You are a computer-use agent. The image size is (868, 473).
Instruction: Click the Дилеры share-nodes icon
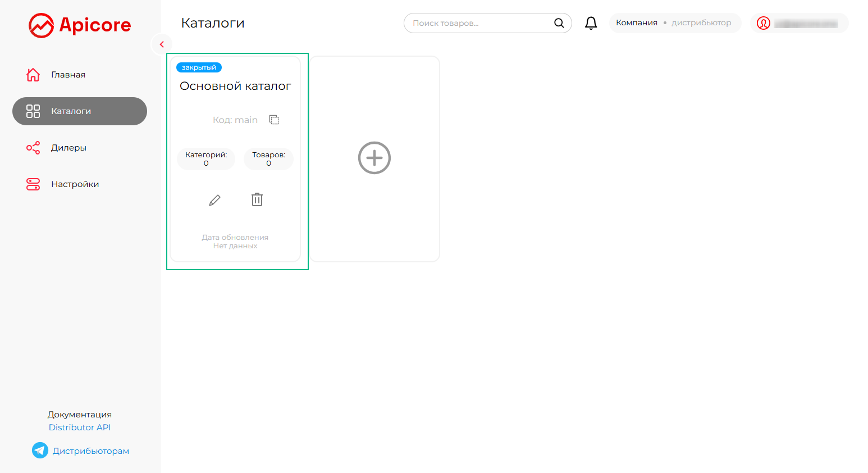(33, 148)
